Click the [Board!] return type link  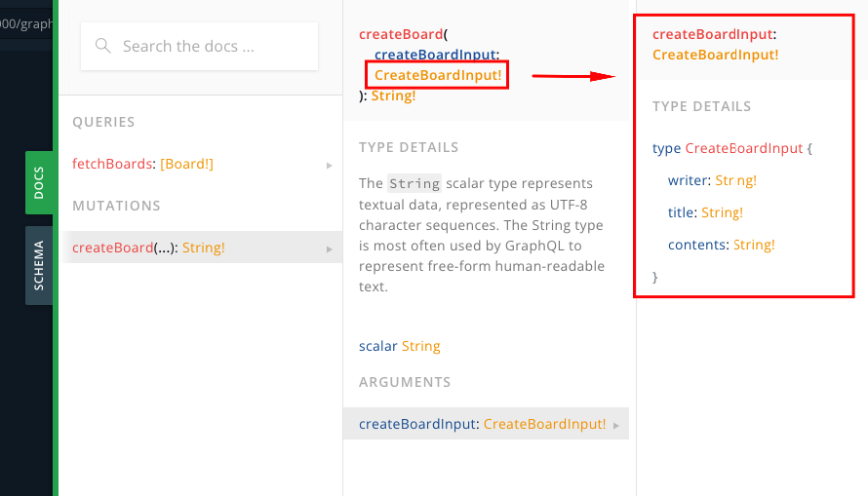186,164
